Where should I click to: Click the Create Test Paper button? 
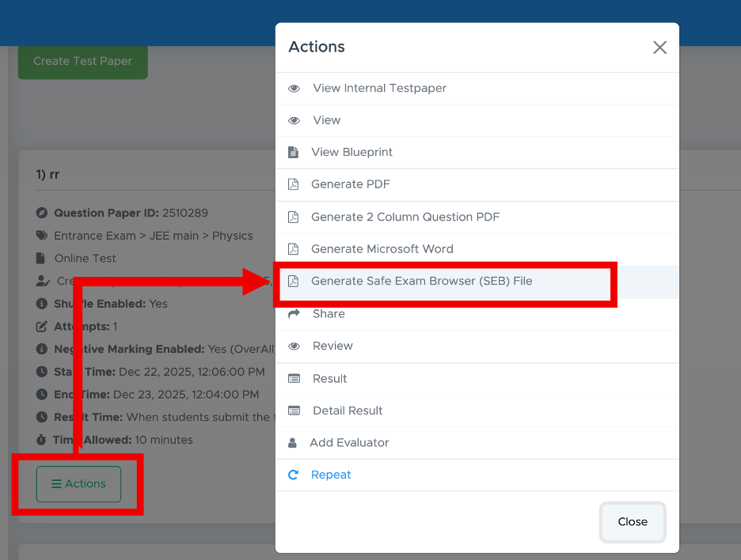tap(82, 62)
